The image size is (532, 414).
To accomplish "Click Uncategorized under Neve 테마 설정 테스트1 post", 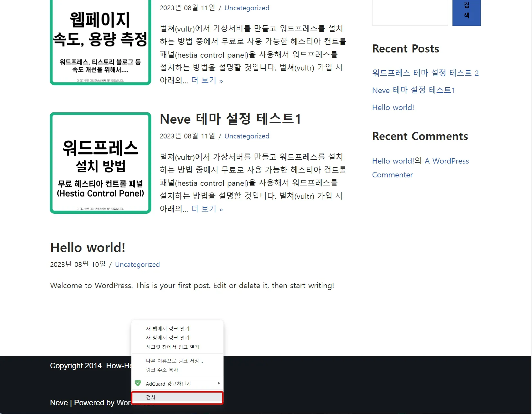I will 247,136.
